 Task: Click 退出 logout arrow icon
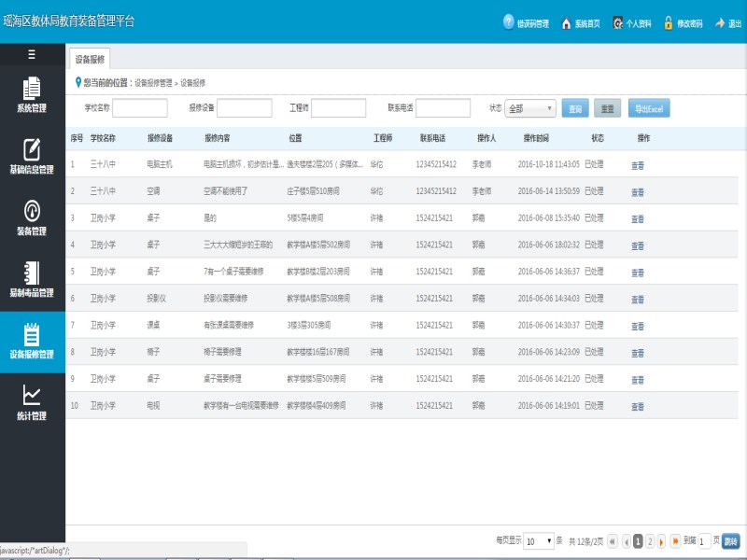point(720,22)
